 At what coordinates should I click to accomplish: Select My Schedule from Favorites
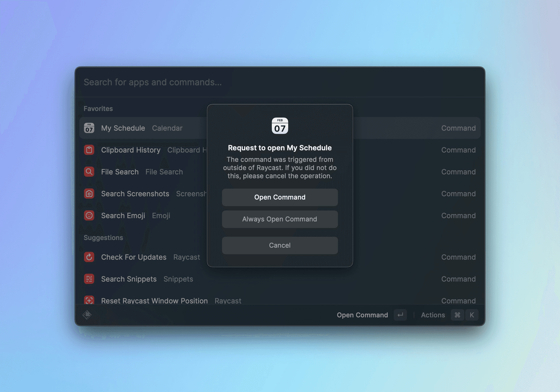click(123, 128)
